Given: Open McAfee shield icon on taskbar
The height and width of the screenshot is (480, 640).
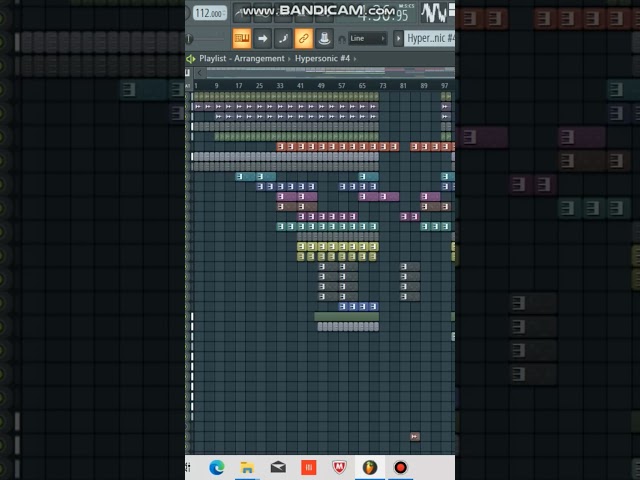Looking at the screenshot, I should 339,467.
